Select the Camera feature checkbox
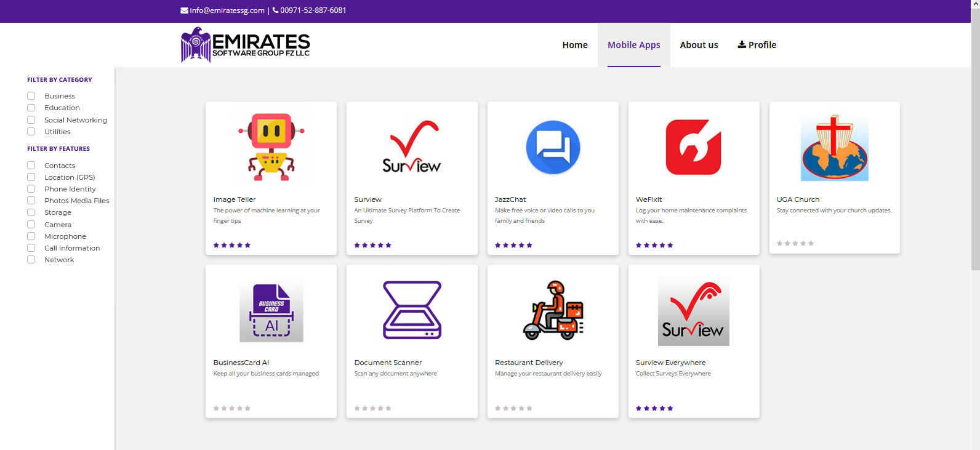 click(x=31, y=224)
